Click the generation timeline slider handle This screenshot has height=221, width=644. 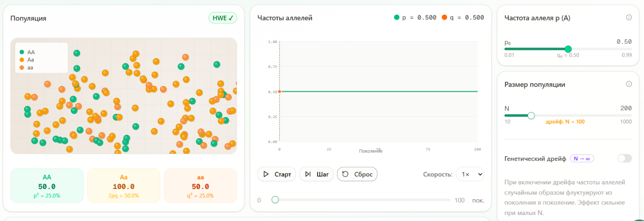(x=275, y=200)
